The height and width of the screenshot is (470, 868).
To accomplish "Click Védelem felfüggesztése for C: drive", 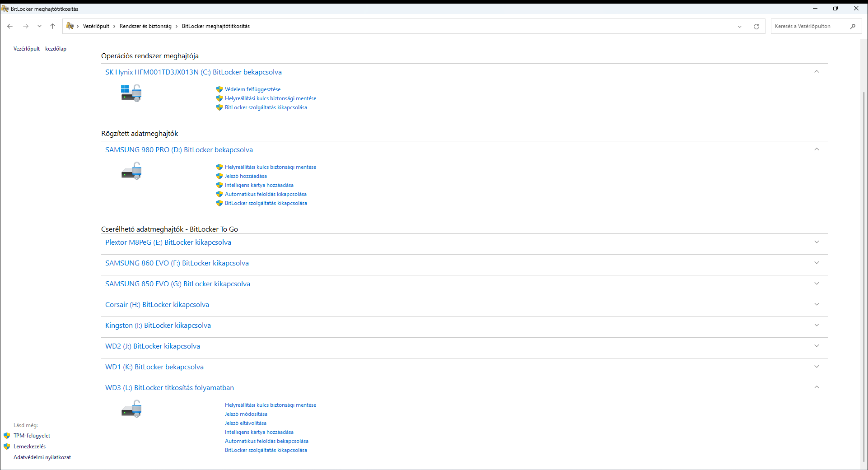I will click(x=252, y=89).
